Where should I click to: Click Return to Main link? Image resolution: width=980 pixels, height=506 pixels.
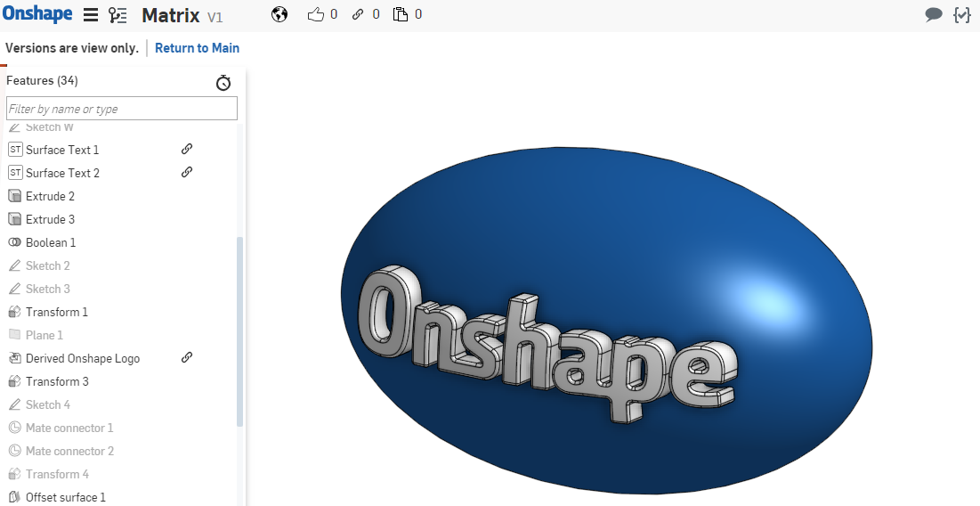[197, 48]
